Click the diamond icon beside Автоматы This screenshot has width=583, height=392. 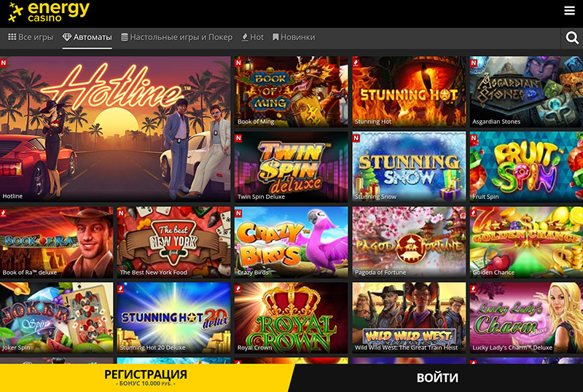[67, 37]
